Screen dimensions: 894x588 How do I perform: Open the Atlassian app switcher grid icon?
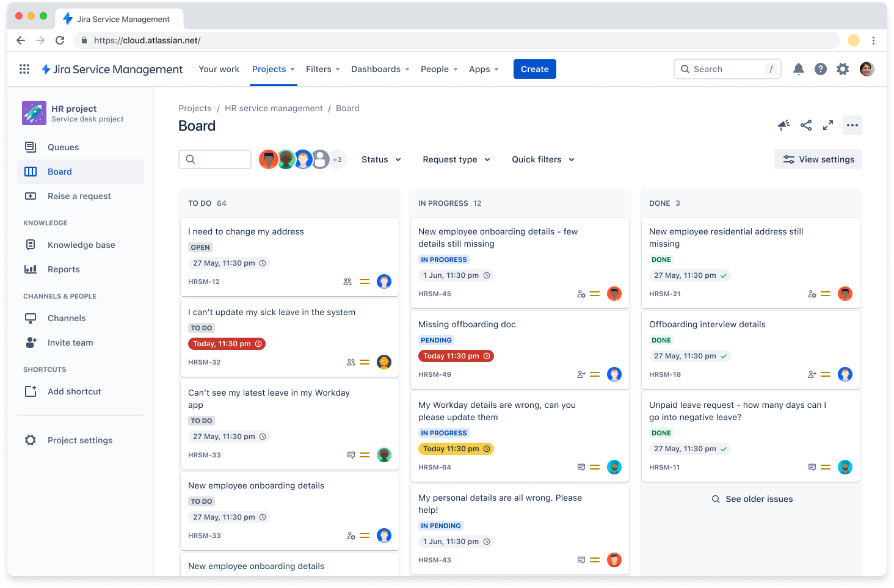(24, 68)
